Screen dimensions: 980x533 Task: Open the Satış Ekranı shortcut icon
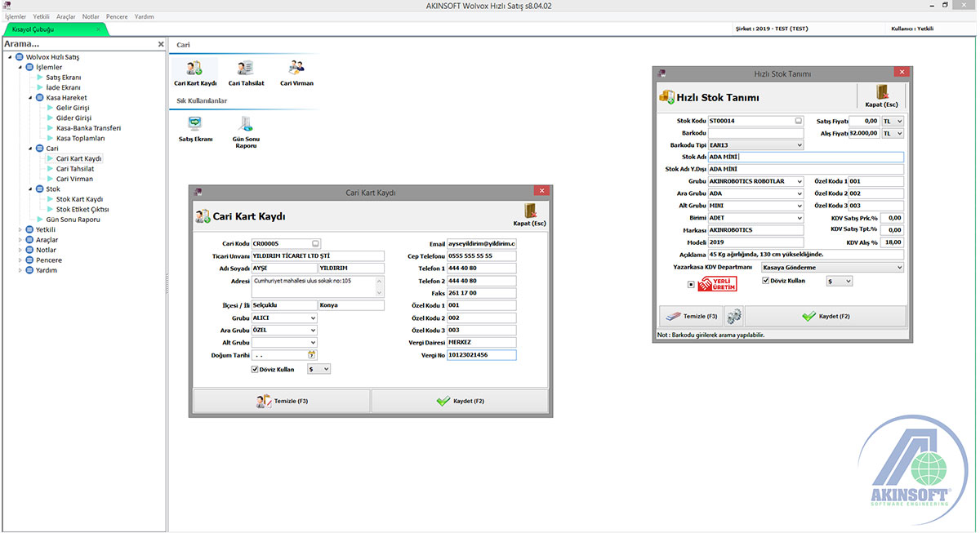tap(195, 126)
